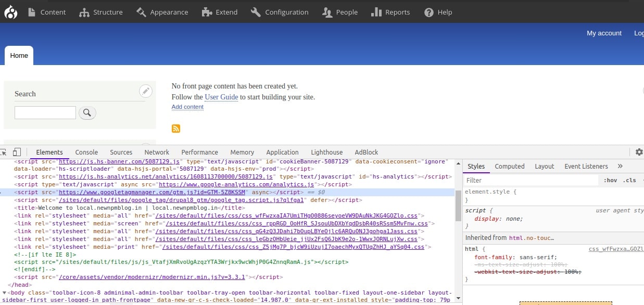Open the orange RSS feed icon
The width and height of the screenshot is (644, 305).
(176, 129)
